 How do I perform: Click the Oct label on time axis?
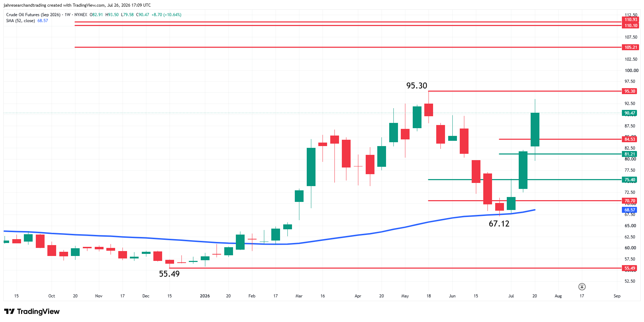(x=52, y=296)
